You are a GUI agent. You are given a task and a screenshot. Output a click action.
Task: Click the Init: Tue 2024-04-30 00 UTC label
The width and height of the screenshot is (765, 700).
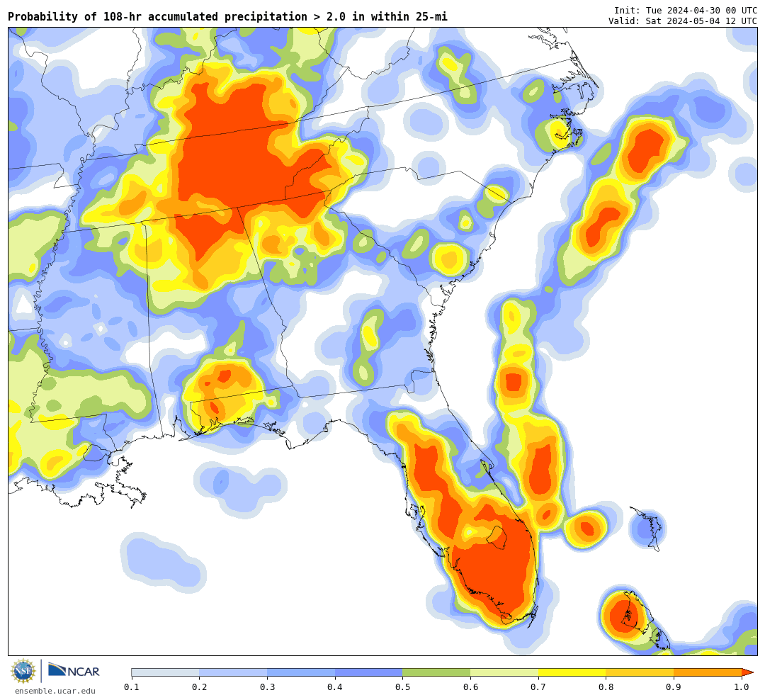tap(686, 10)
